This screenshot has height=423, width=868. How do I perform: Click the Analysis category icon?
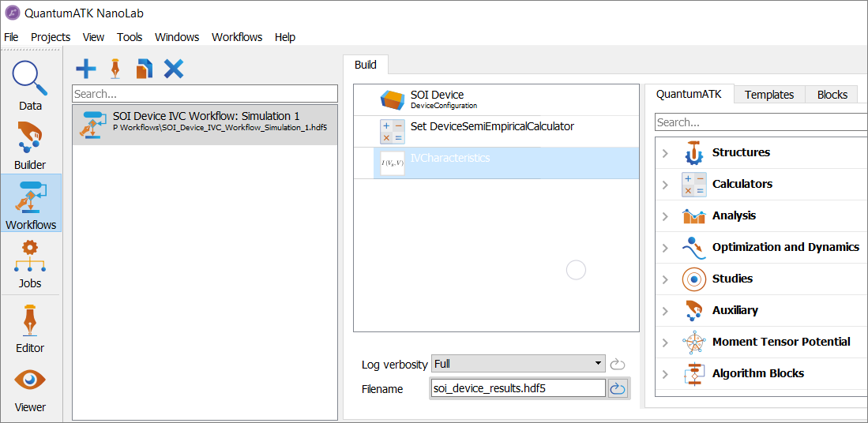click(x=693, y=216)
